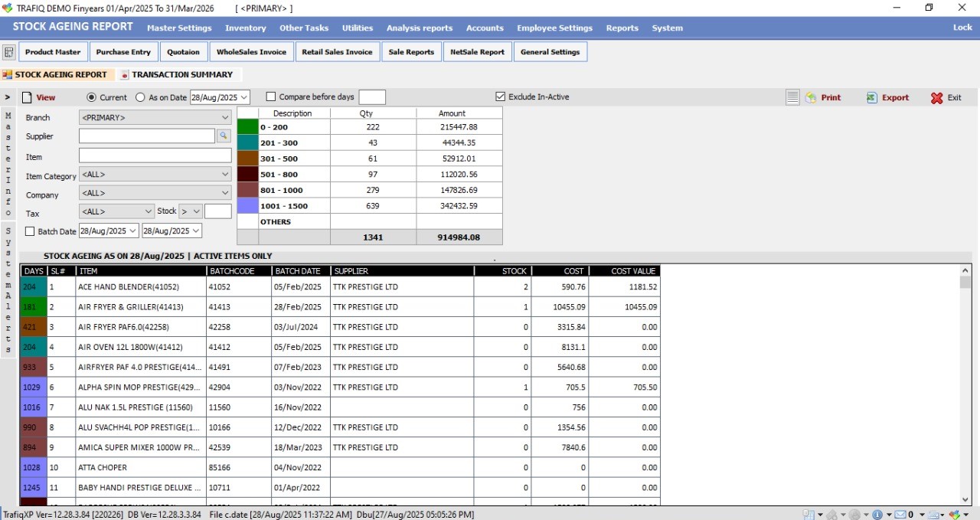Open the Analysis reports menu
This screenshot has height=520, width=980.
pos(419,28)
